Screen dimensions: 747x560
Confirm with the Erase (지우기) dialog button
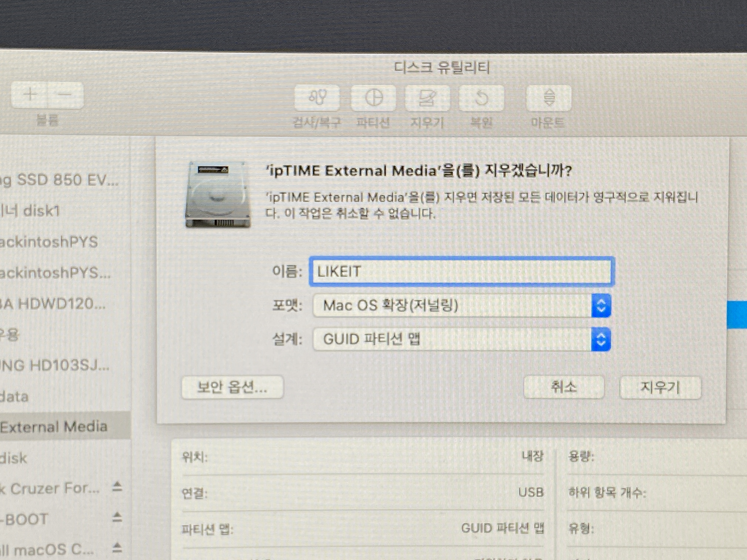pyautogui.click(x=660, y=388)
